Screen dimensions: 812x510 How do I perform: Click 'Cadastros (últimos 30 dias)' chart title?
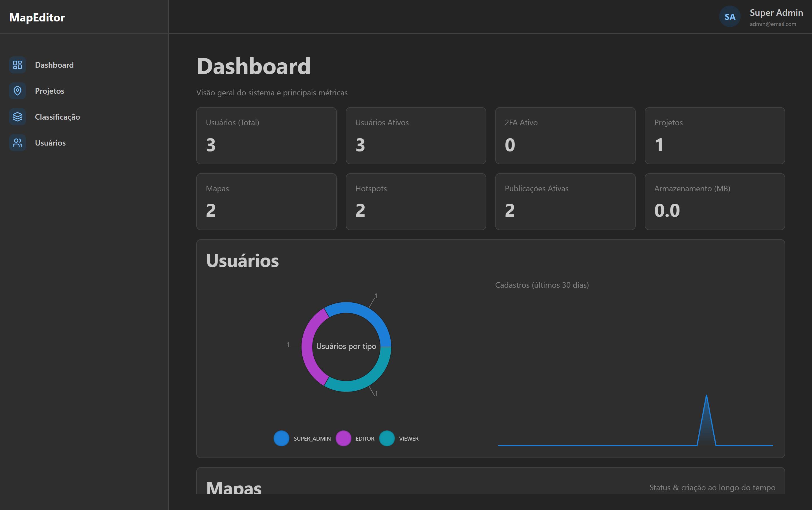tap(542, 285)
